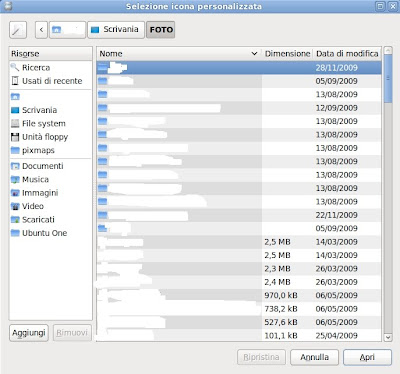Select the folder dated 12/09/2009
400x374 pixels.
tap(239, 108)
